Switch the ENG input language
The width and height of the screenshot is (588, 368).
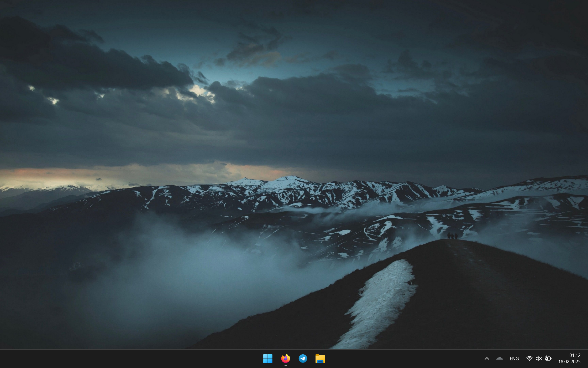(514, 359)
